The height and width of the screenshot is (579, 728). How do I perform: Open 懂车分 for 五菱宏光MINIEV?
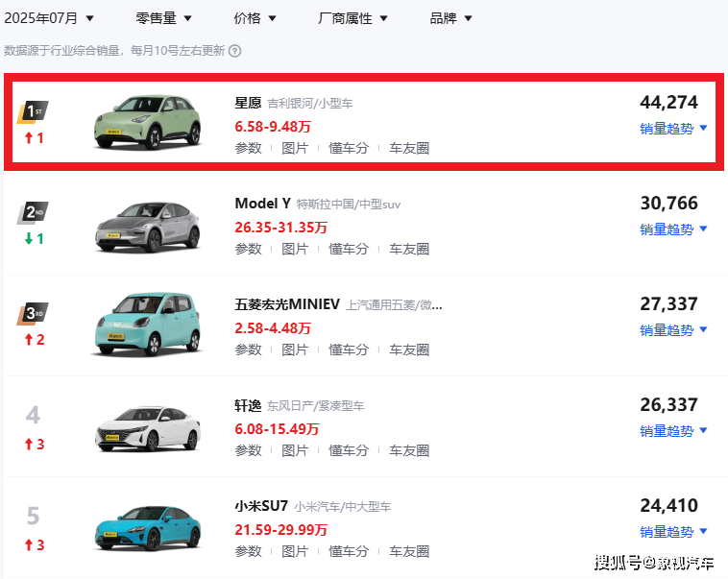pyautogui.click(x=349, y=350)
